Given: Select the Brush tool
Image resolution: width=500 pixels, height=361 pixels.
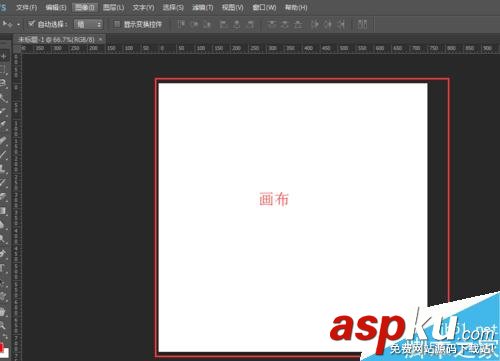Looking at the screenshot, I should pos(3,154).
